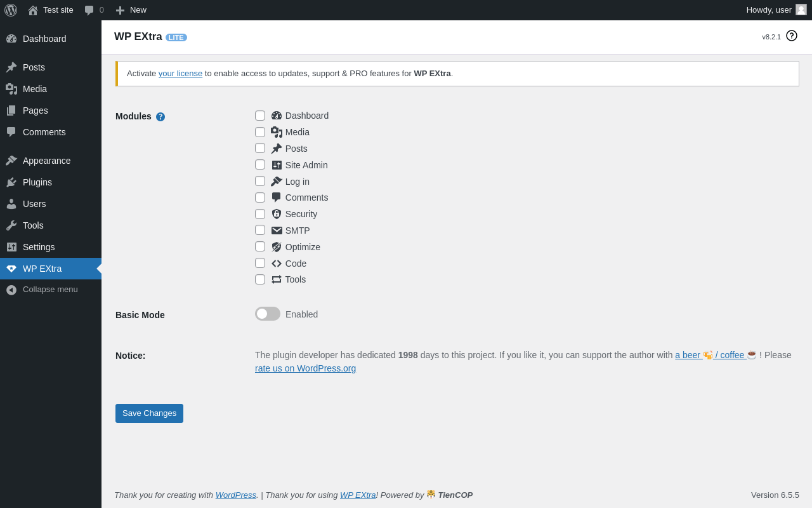812x508 pixels.
Task: Open 'rate us on WordPress.org' link
Action: coord(305,368)
